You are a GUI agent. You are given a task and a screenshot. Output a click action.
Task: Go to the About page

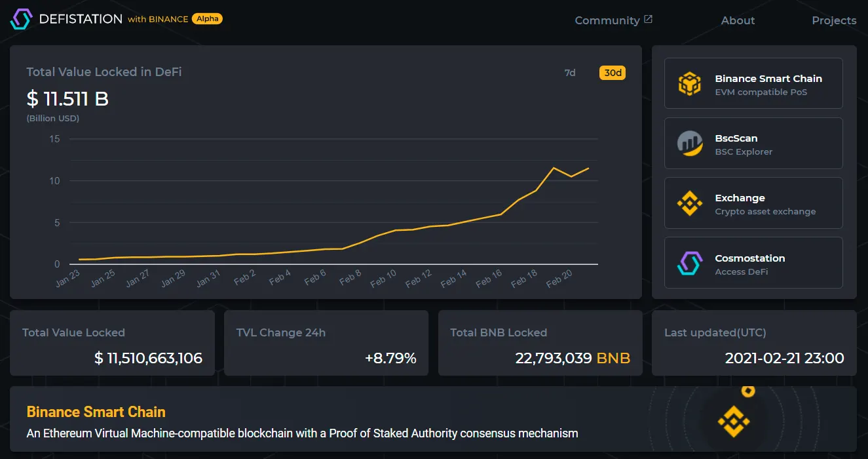(738, 20)
